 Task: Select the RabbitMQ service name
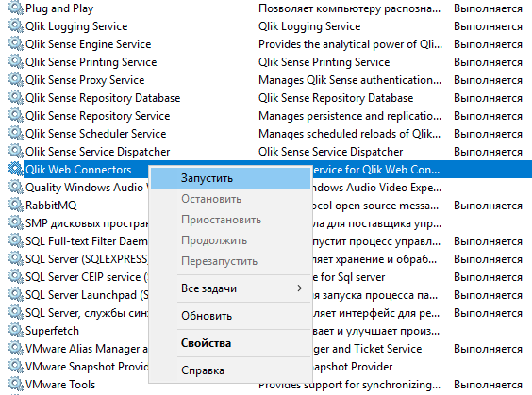[51, 206]
